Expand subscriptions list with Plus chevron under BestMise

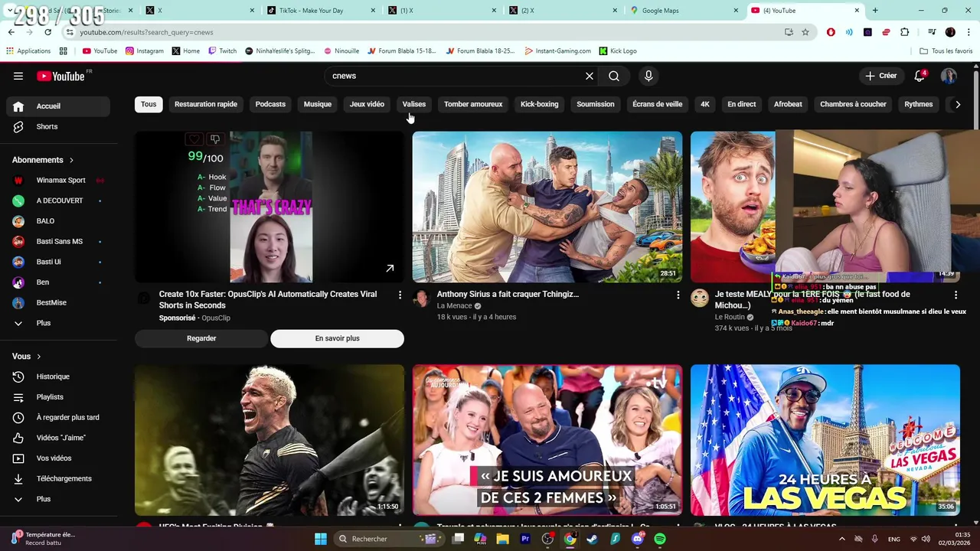coord(58,323)
